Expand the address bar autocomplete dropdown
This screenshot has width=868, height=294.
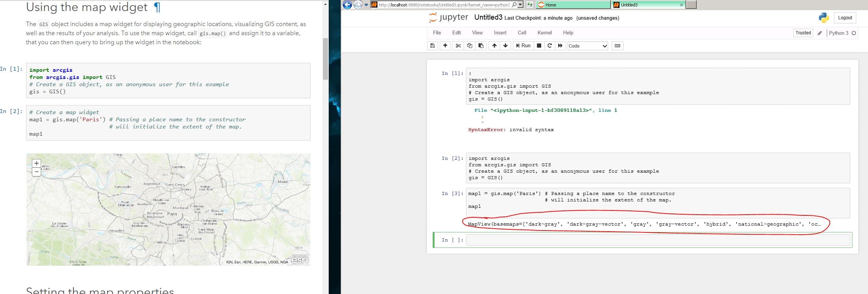click(520, 5)
